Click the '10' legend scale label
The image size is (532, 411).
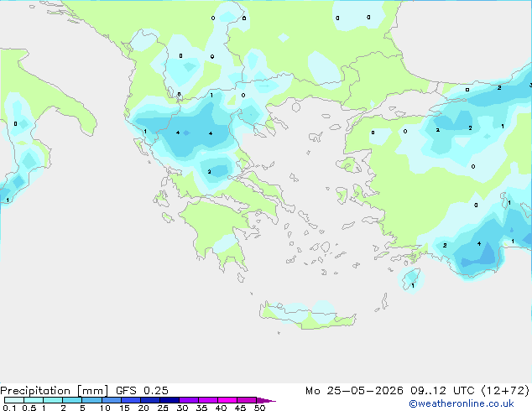point(105,408)
